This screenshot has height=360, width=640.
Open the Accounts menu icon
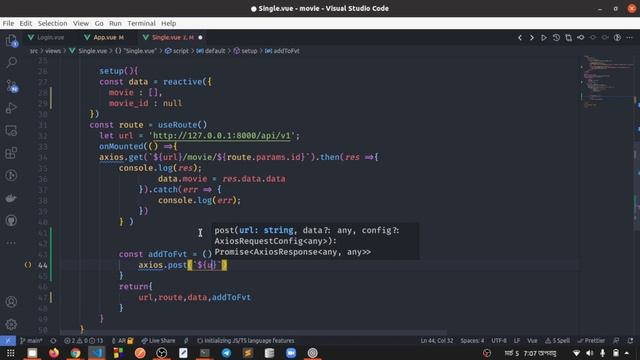point(11,302)
